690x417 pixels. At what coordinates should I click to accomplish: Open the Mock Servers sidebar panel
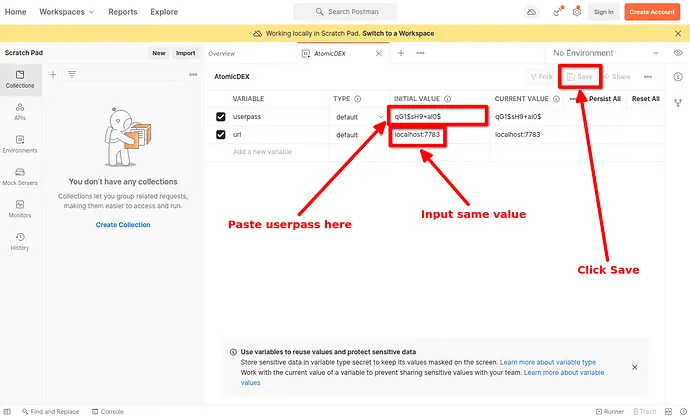20,177
